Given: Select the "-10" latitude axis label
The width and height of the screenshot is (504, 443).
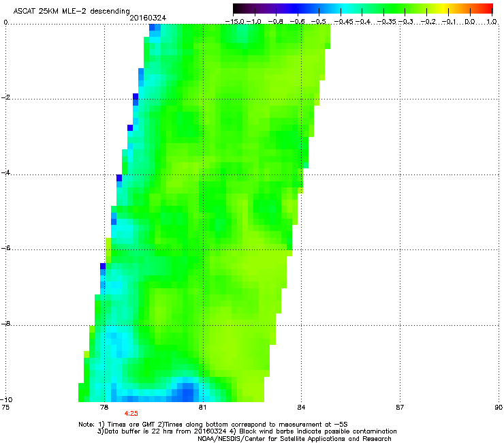Looking at the screenshot, I should pos(7,399).
